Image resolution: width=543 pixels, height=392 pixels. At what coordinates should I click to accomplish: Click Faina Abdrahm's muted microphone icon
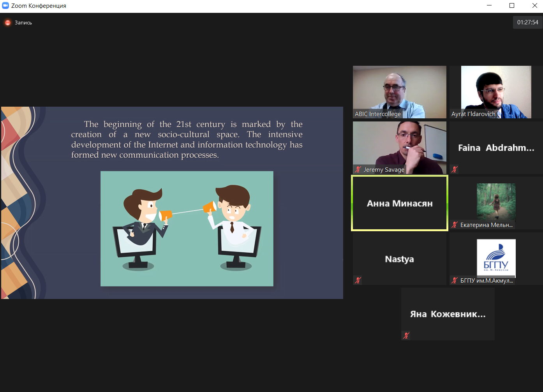(455, 169)
